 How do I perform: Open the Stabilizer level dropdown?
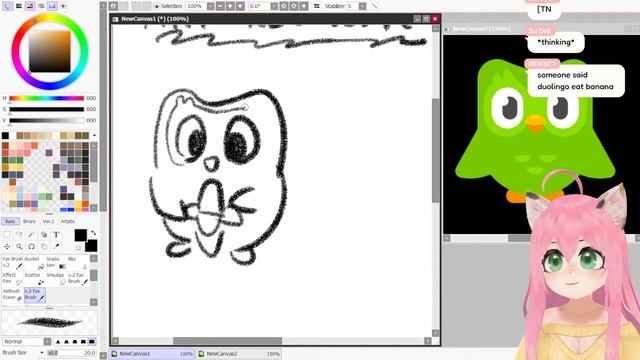(x=362, y=6)
